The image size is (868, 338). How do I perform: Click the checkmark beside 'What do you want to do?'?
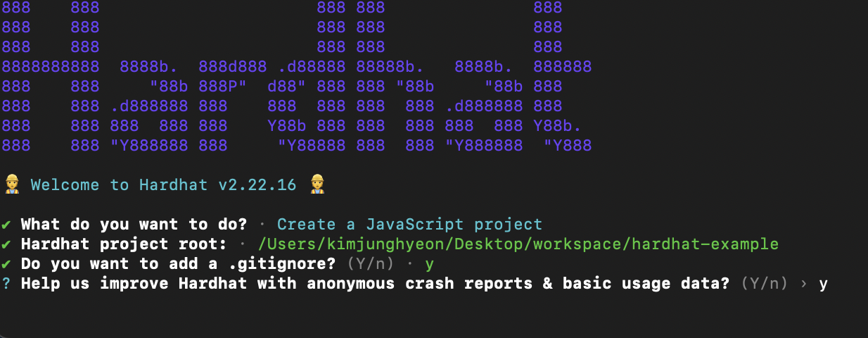6,225
